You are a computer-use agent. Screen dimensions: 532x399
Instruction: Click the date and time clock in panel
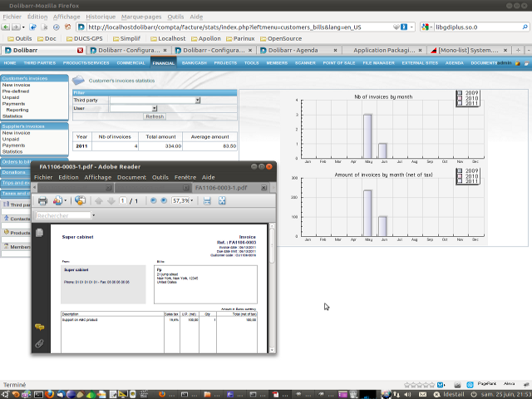(505, 394)
